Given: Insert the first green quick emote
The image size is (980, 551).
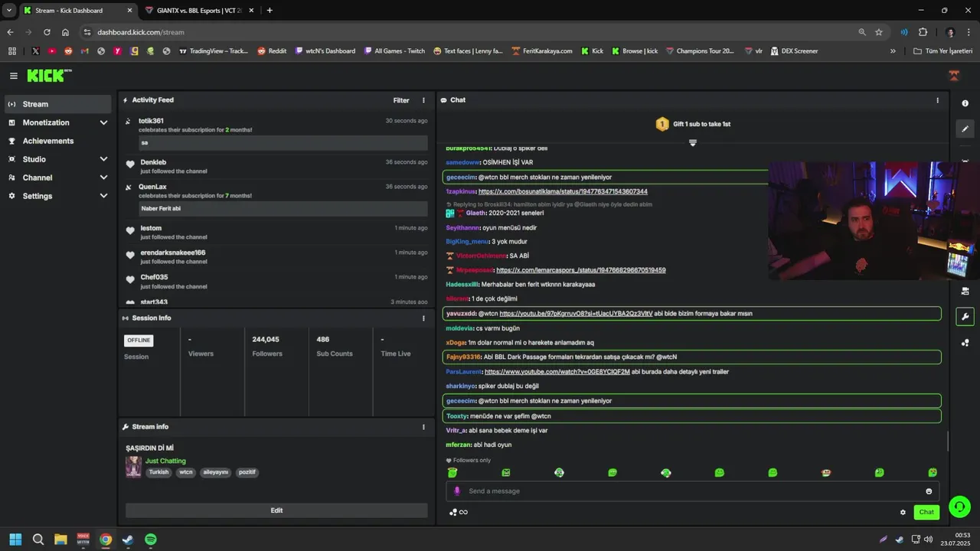Looking at the screenshot, I should pos(452,473).
